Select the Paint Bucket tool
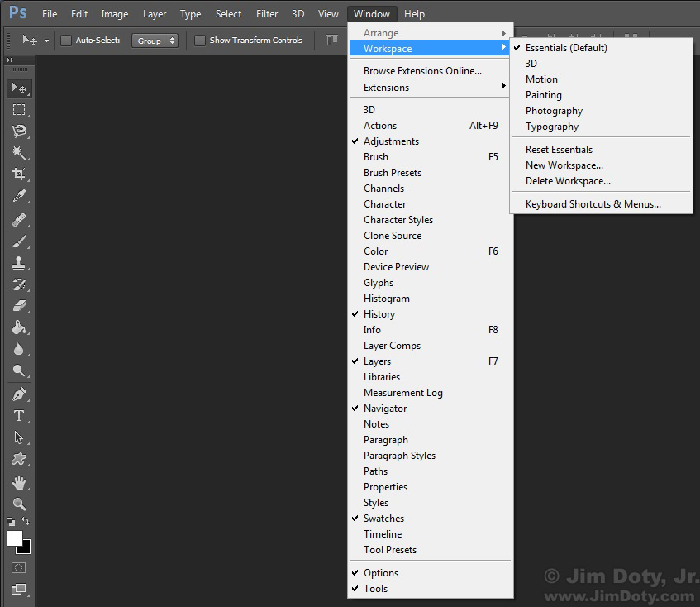This screenshot has width=700, height=607. [x=19, y=327]
